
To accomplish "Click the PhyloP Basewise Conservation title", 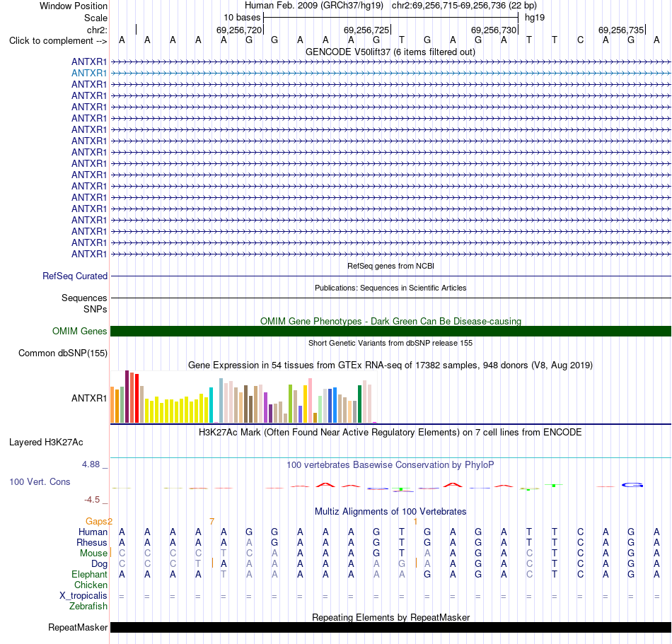I will point(390,464).
